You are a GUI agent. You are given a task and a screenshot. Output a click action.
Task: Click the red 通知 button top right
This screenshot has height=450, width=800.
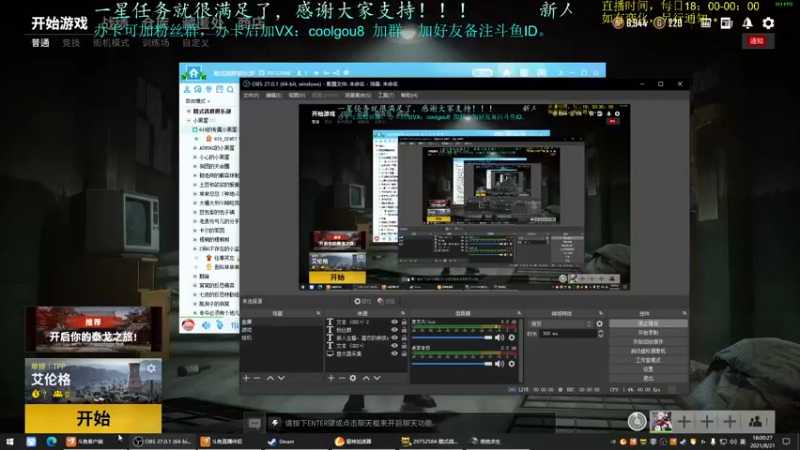click(x=757, y=41)
